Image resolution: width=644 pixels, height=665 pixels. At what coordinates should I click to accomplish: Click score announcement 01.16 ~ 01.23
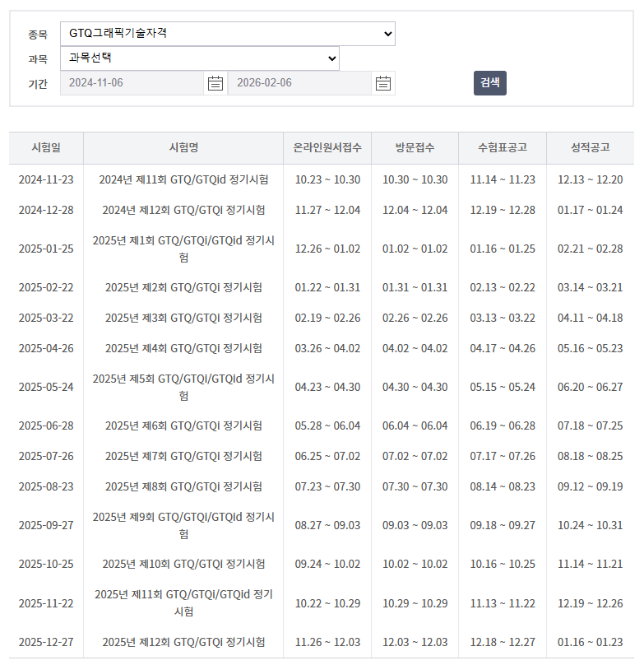tap(591, 642)
